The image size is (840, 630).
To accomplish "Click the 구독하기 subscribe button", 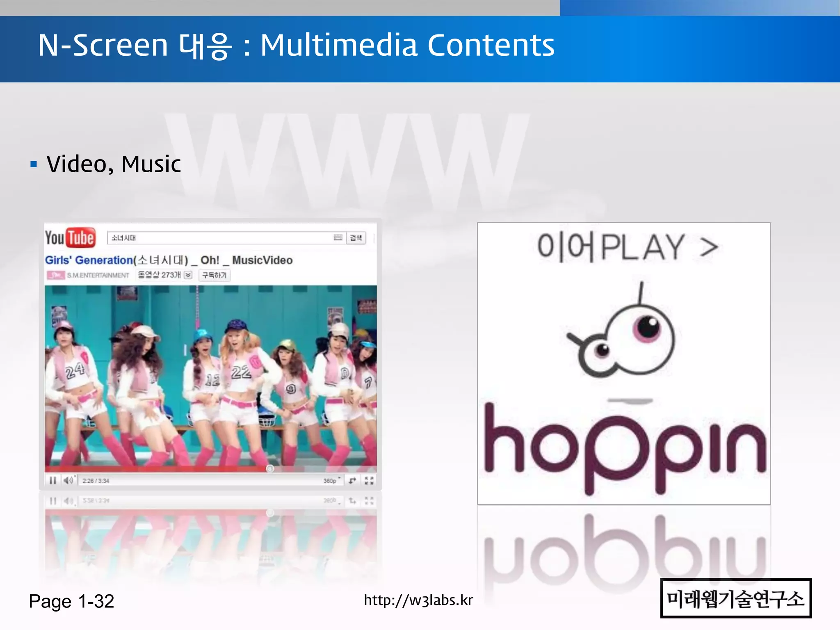I will [x=215, y=275].
